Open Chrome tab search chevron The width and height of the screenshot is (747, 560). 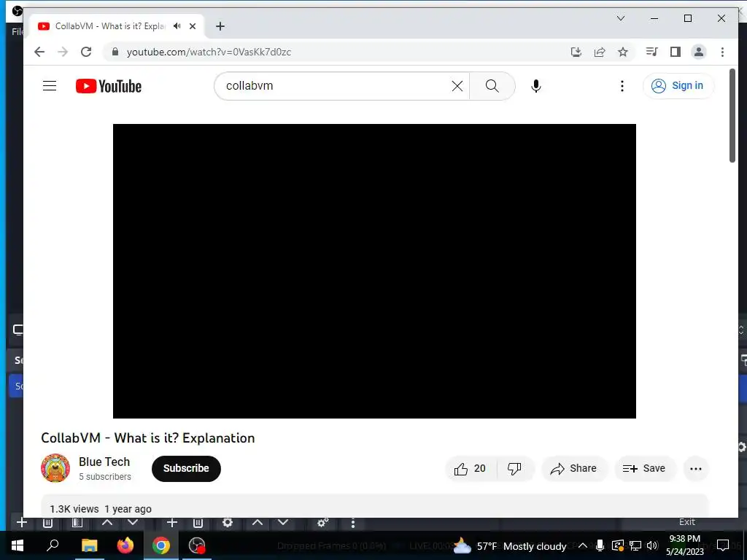pyautogui.click(x=620, y=18)
